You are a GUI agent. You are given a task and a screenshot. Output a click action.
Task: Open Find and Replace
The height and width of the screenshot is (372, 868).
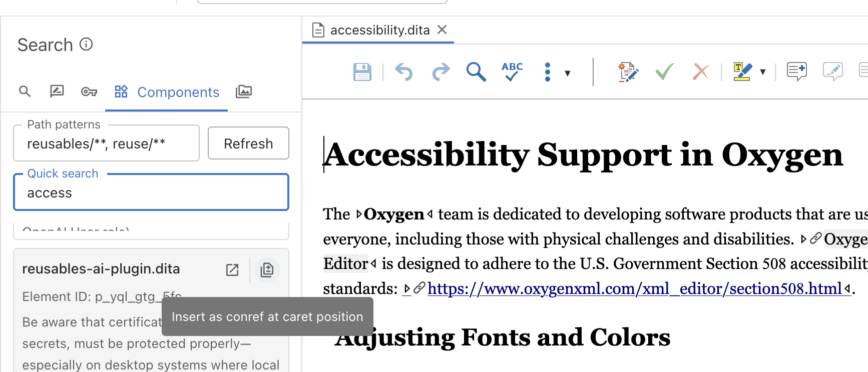[x=476, y=72]
